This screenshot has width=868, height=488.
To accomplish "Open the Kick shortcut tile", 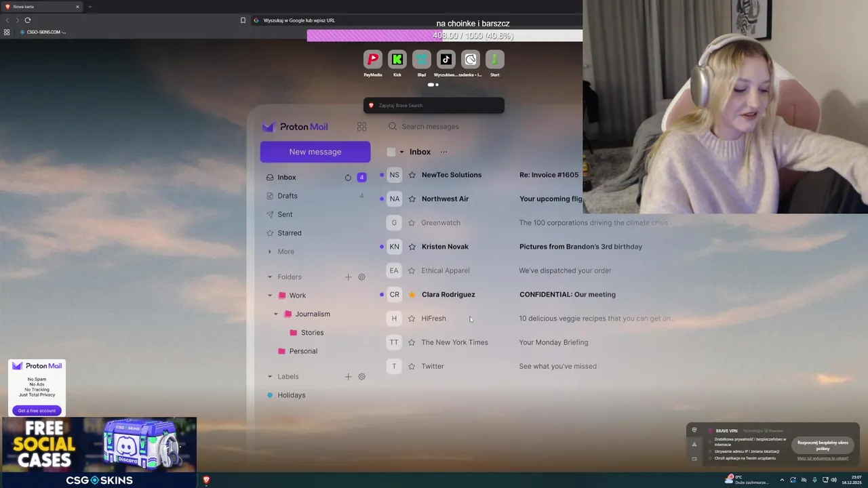I will click(397, 60).
